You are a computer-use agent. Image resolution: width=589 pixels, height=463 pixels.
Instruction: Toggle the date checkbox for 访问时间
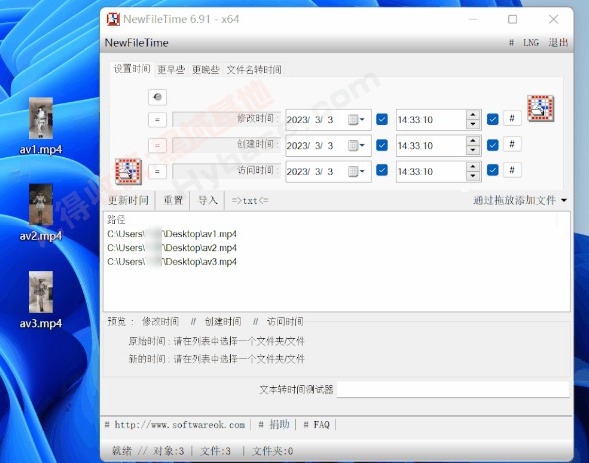click(382, 170)
